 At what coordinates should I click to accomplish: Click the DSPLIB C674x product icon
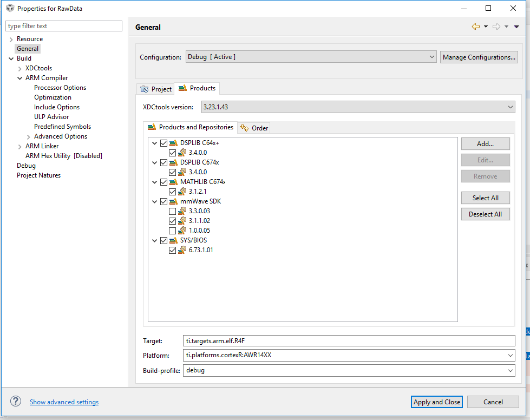click(x=173, y=162)
